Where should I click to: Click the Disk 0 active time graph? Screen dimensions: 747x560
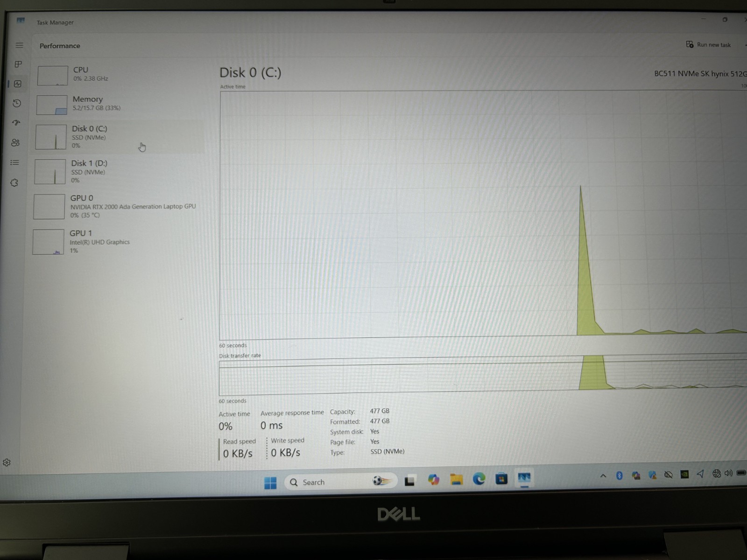[483, 215]
